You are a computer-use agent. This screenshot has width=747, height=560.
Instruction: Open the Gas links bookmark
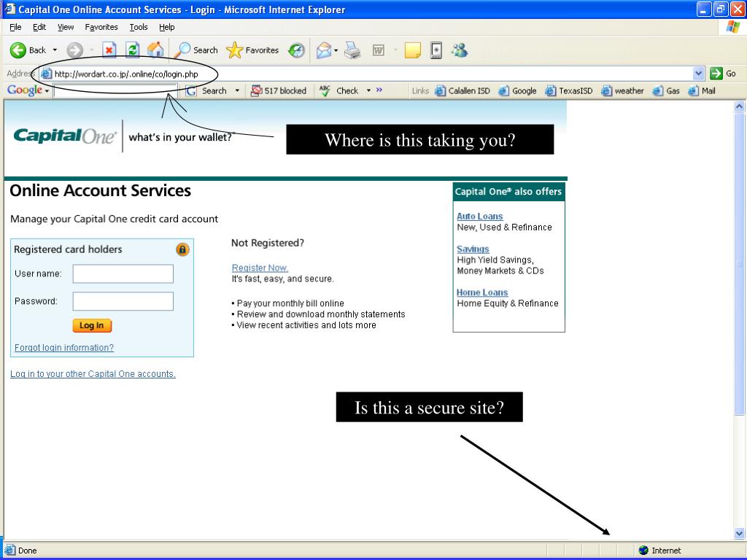click(666, 90)
